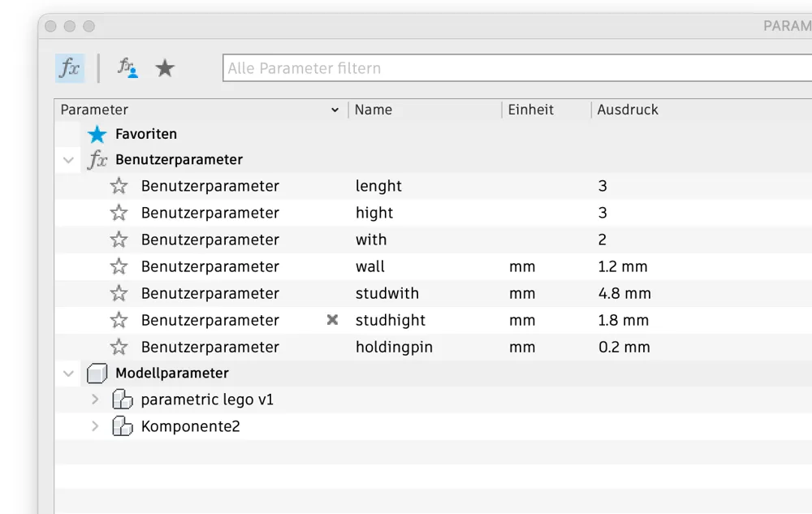812x514 pixels.
Task: Click the Ausdruck column header
Action: pos(628,110)
